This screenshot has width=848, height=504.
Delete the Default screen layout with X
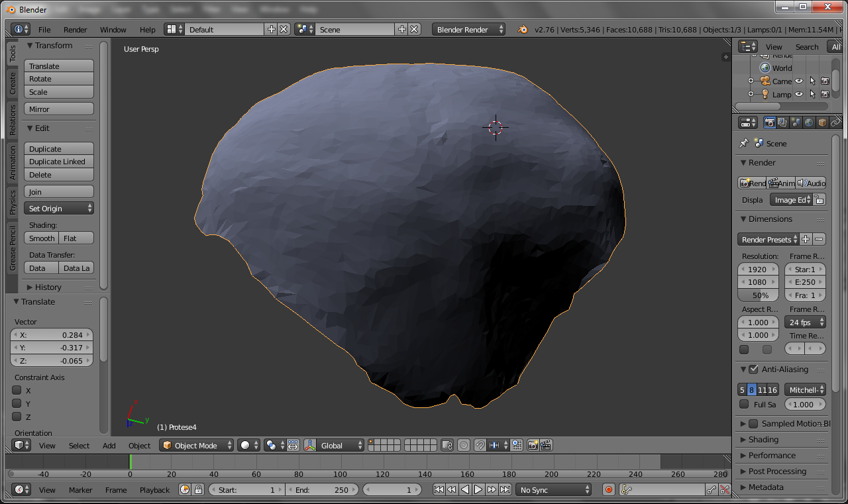284,29
